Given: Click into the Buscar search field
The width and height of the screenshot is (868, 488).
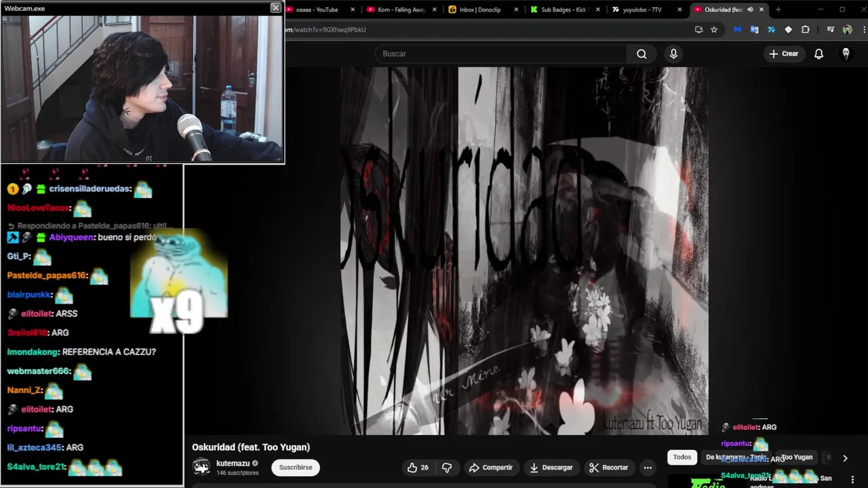Looking at the screenshot, I should pyautogui.click(x=502, y=54).
